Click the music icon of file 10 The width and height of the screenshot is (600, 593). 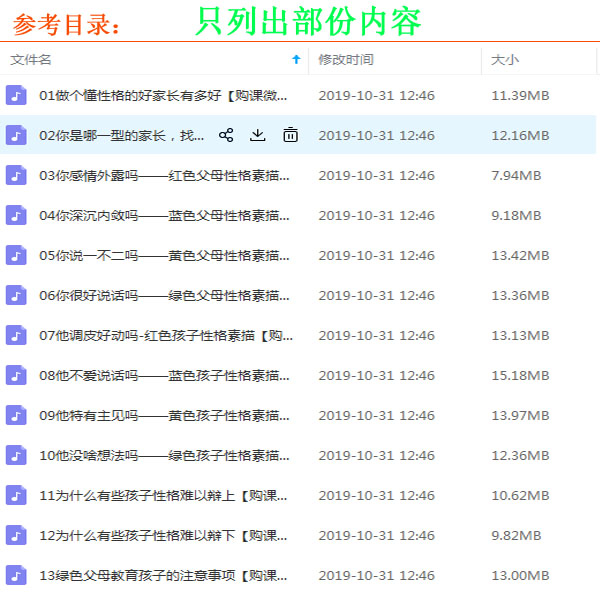pos(16,455)
